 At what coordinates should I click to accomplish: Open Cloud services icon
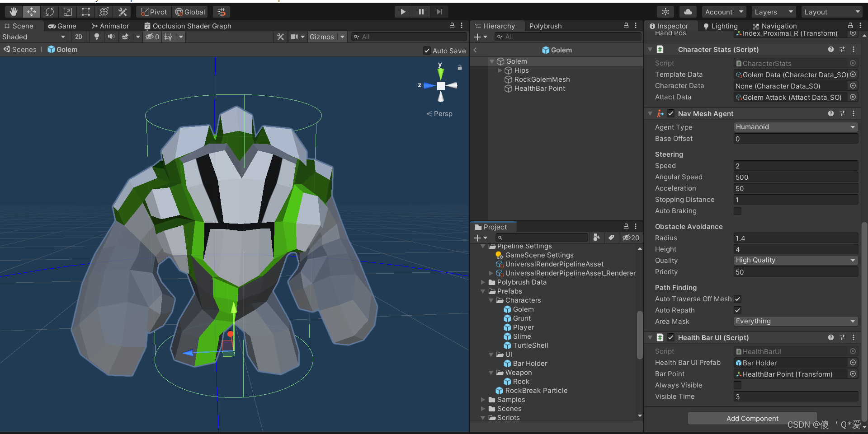[688, 12]
